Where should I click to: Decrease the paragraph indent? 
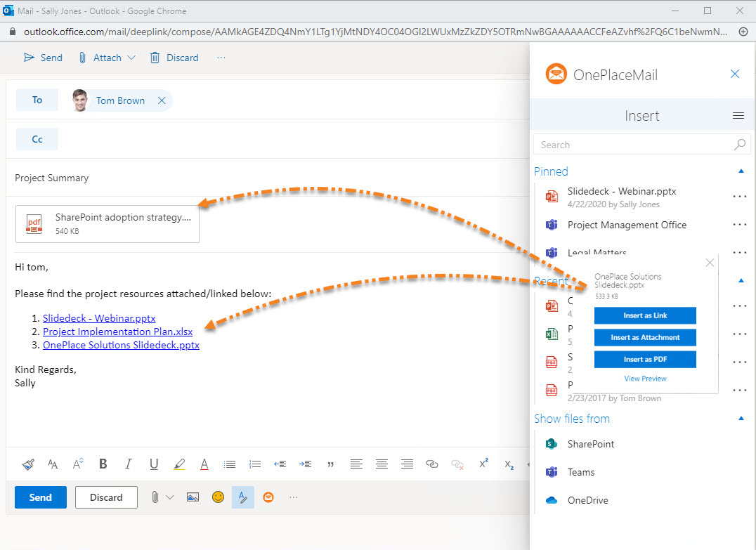(280, 464)
